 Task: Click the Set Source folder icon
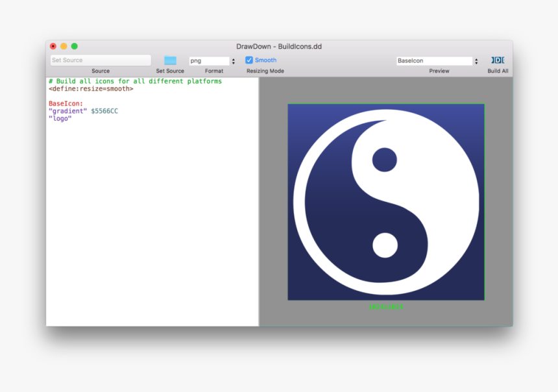click(170, 60)
